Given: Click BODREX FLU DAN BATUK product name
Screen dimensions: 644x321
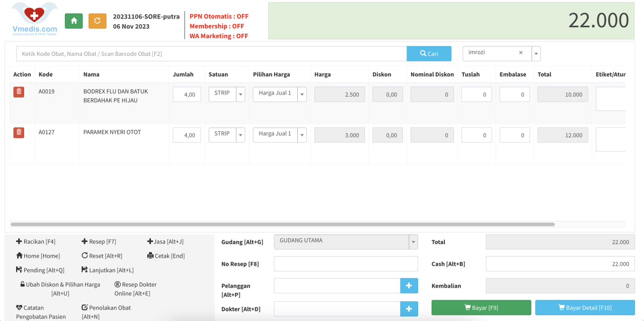Looking at the screenshot, I should 116,96.
